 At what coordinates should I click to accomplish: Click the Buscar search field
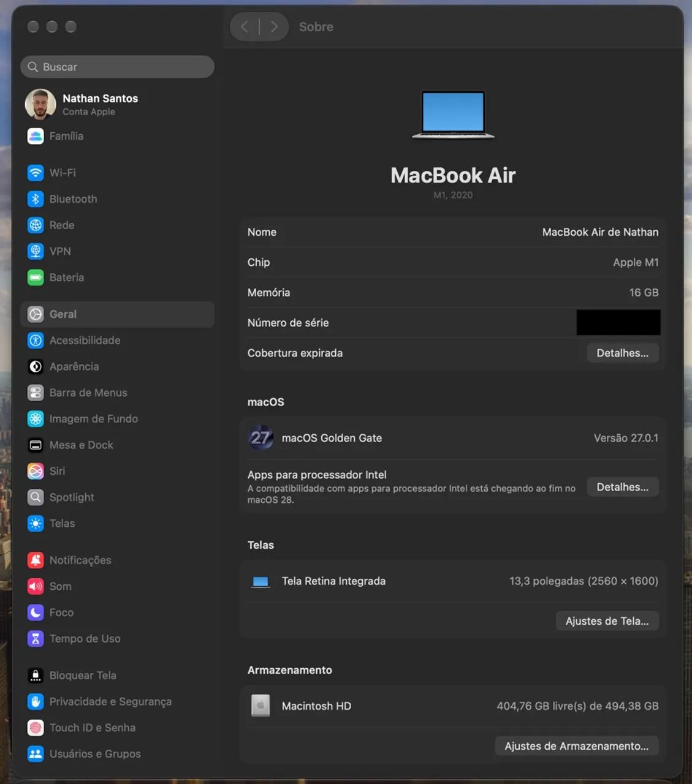click(118, 67)
